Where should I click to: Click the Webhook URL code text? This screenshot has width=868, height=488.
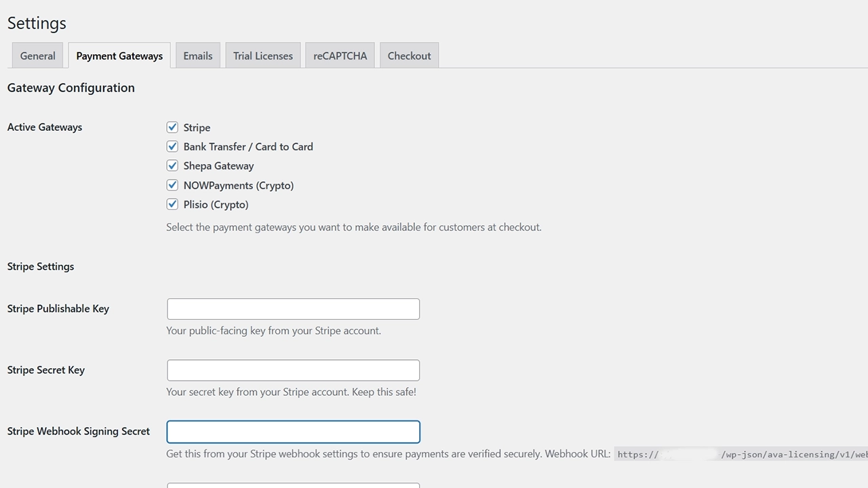(741, 454)
